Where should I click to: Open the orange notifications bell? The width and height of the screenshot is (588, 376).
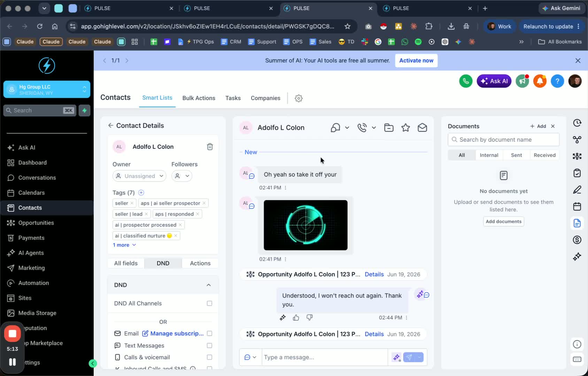coord(540,81)
